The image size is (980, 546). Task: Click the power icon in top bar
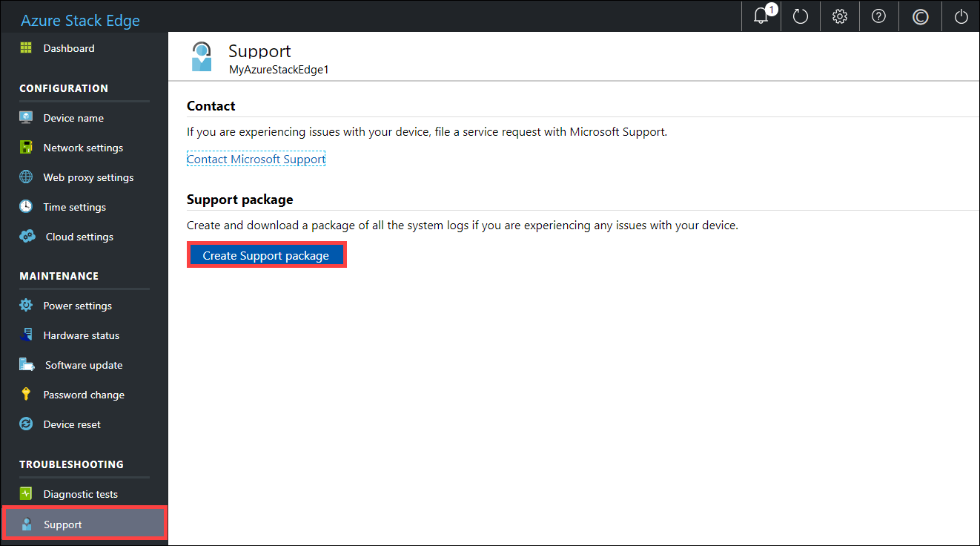click(x=961, y=16)
